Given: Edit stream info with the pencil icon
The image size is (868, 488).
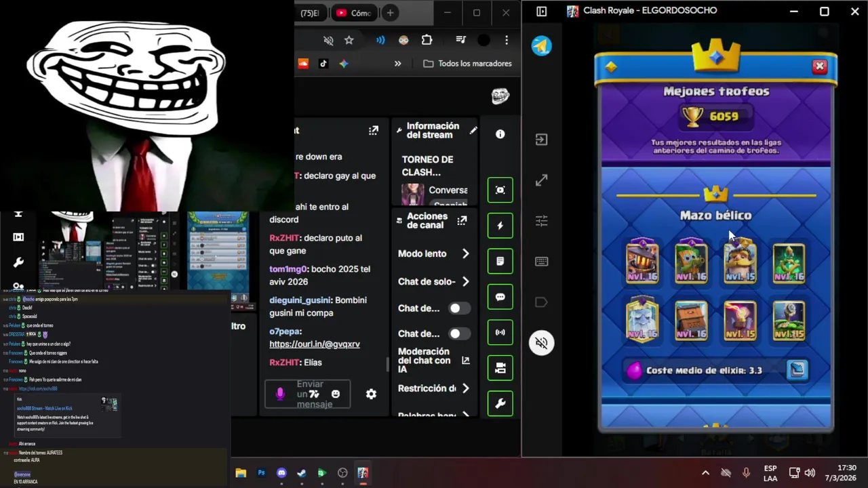Looking at the screenshot, I should click(x=473, y=130).
